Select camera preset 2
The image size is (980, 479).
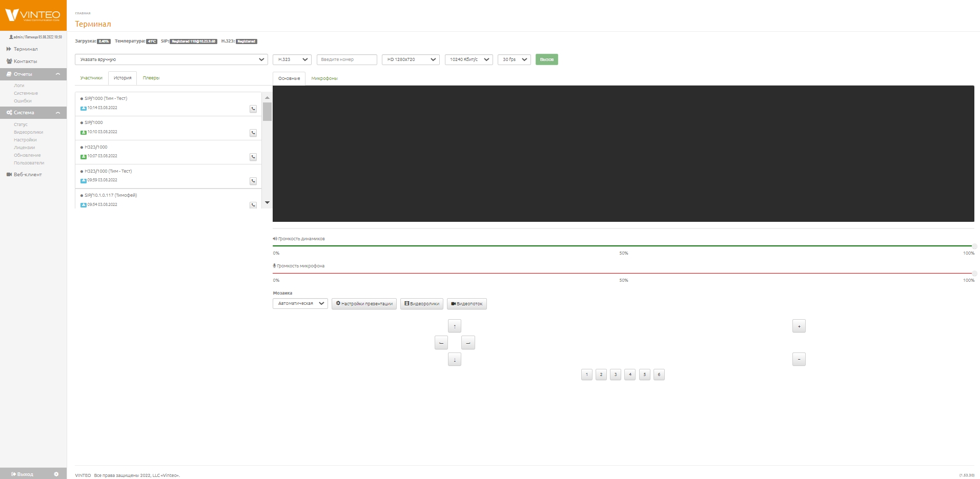coord(601,374)
